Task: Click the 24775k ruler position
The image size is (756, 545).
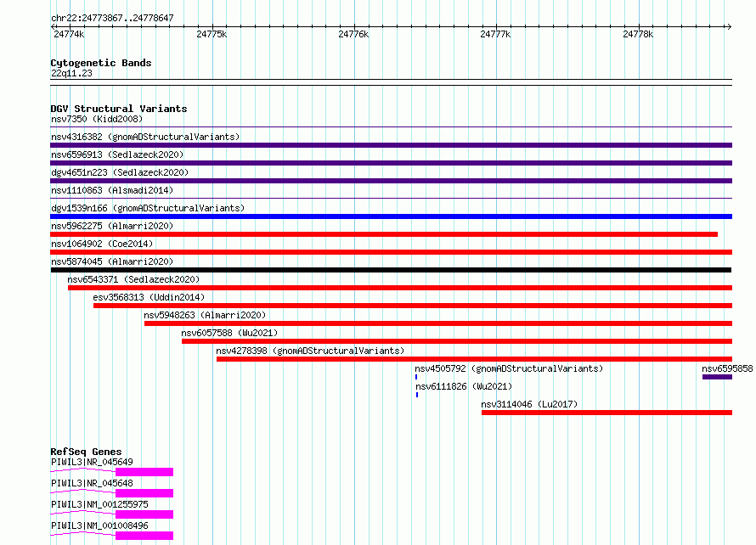Action: pyautogui.click(x=212, y=34)
